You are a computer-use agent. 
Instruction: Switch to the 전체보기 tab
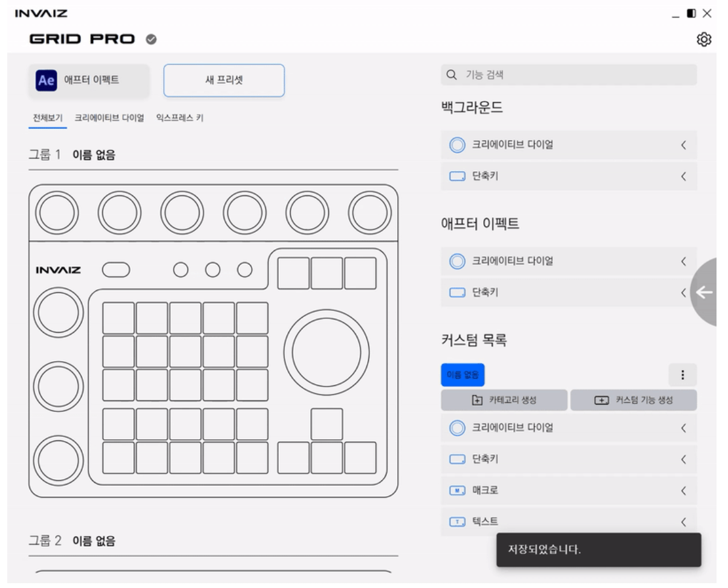click(48, 118)
